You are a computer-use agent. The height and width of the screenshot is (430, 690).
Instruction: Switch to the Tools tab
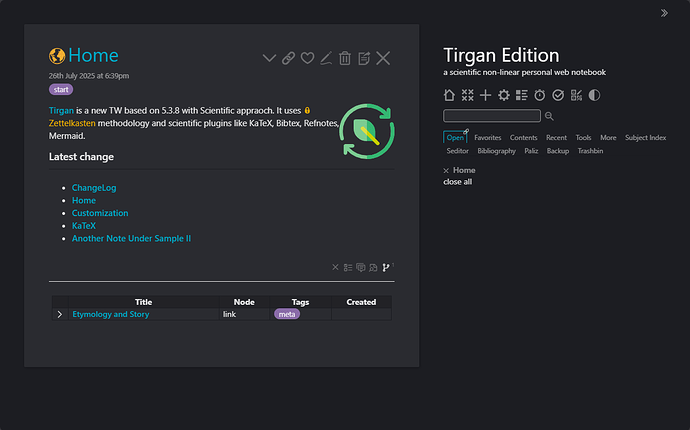[x=583, y=138]
